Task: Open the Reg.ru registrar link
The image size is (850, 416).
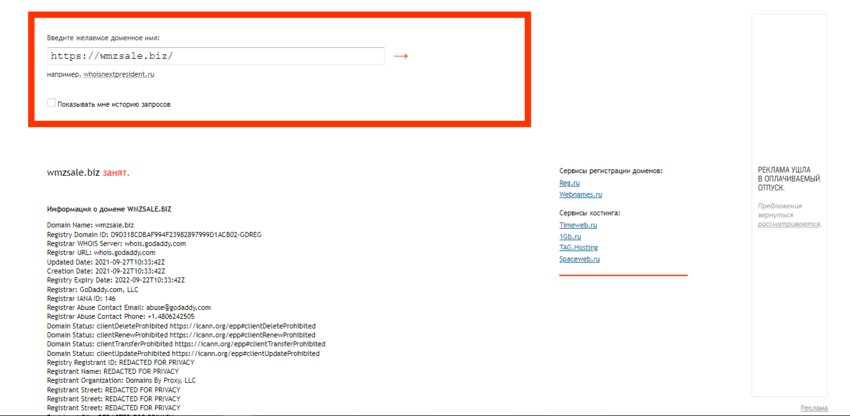Action: pyautogui.click(x=569, y=183)
